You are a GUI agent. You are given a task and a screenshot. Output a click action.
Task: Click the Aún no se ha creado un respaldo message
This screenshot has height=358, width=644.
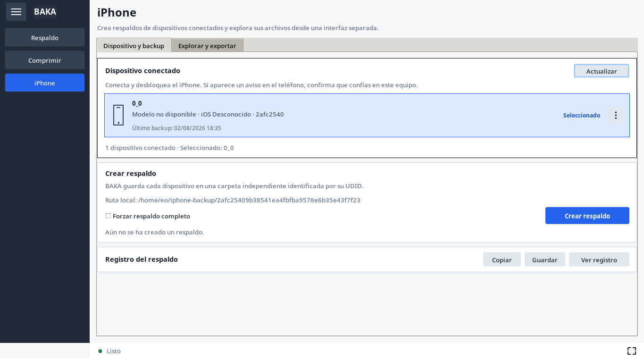pos(155,232)
